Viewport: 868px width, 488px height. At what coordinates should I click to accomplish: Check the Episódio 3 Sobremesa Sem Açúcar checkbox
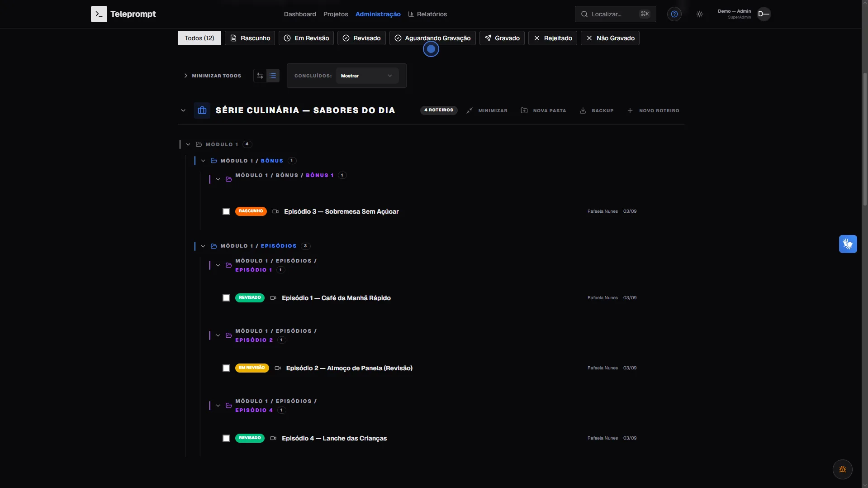[x=226, y=211]
